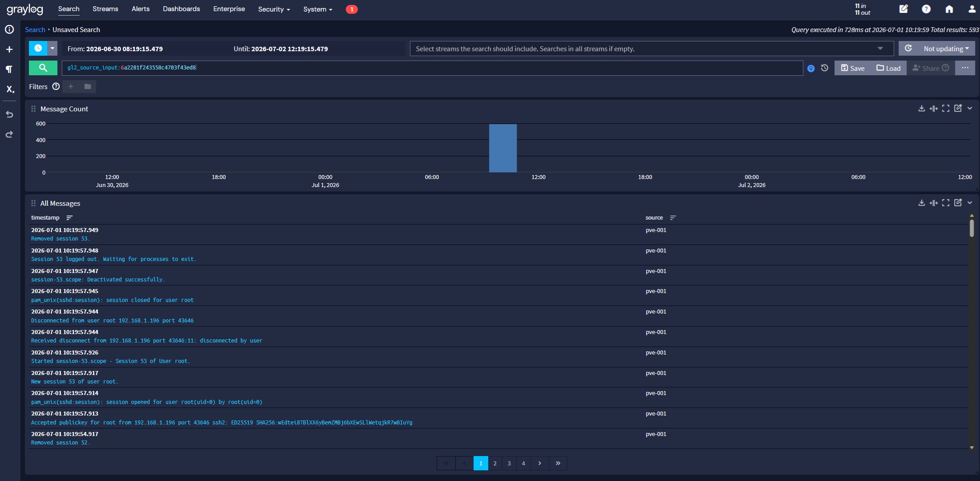This screenshot has width=980, height=481.
Task: Expand the System menu
Action: (x=318, y=9)
